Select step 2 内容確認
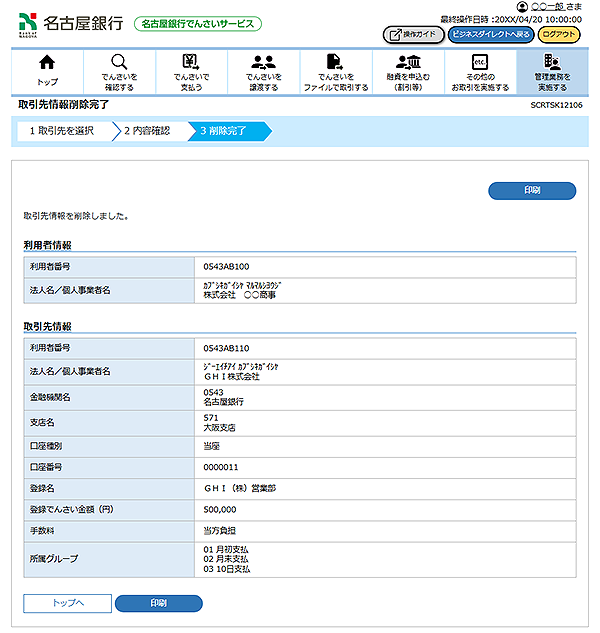600x633 pixels. point(147,130)
